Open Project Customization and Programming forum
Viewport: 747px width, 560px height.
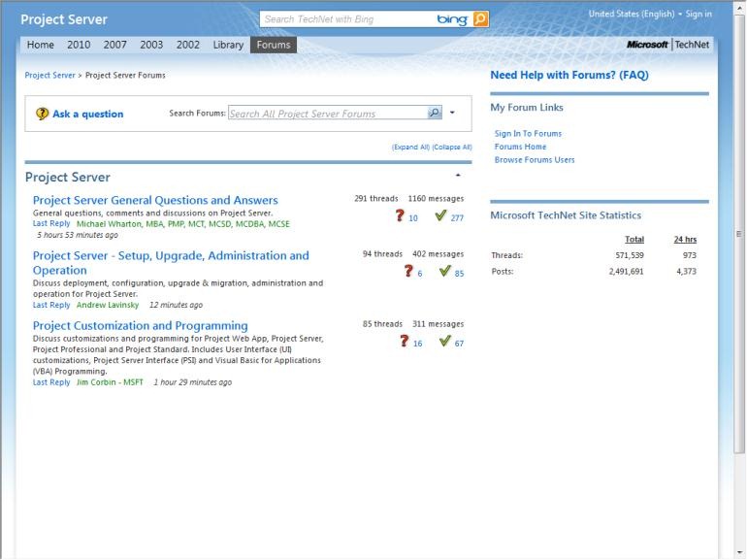pos(140,325)
